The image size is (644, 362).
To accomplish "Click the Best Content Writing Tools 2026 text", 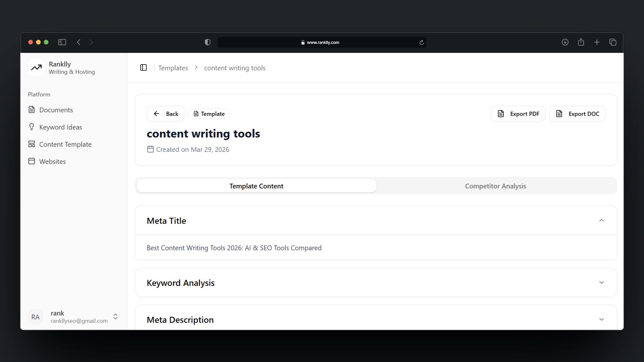I will 234,248.
